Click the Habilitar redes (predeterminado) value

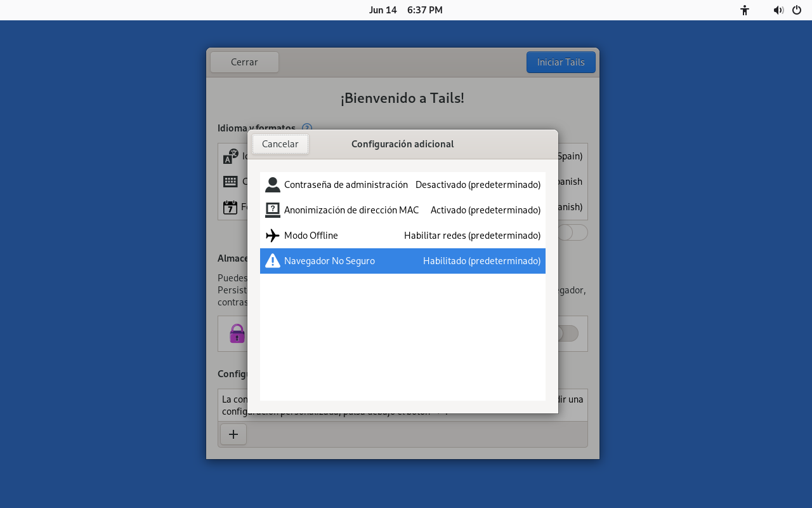pyautogui.click(x=472, y=236)
